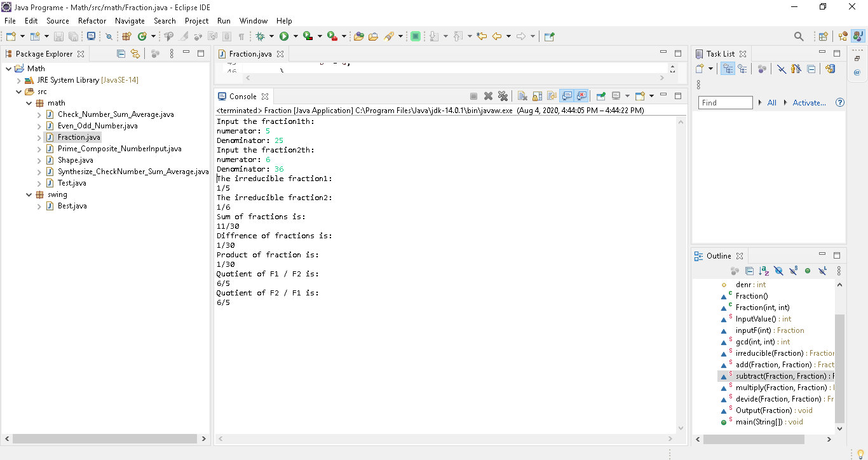Viewport: 868px width, 460px height.
Task: Select the Fraction.java editor tab
Action: pyautogui.click(x=250, y=54)
